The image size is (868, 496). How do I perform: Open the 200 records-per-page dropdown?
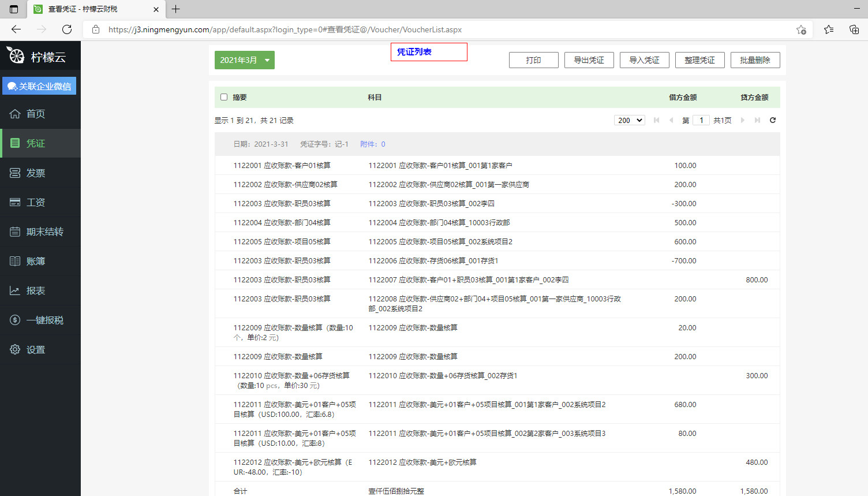pyautogui.click(x=629, y=120)
